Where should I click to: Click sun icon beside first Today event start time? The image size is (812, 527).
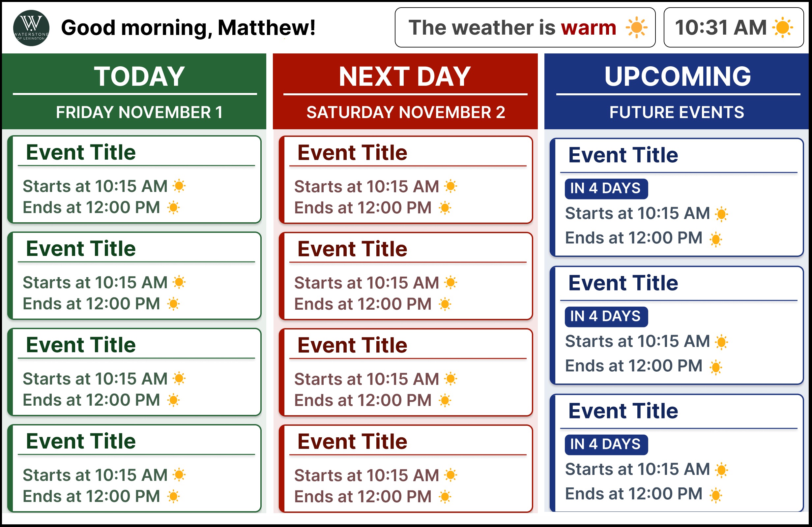[179, 186]
